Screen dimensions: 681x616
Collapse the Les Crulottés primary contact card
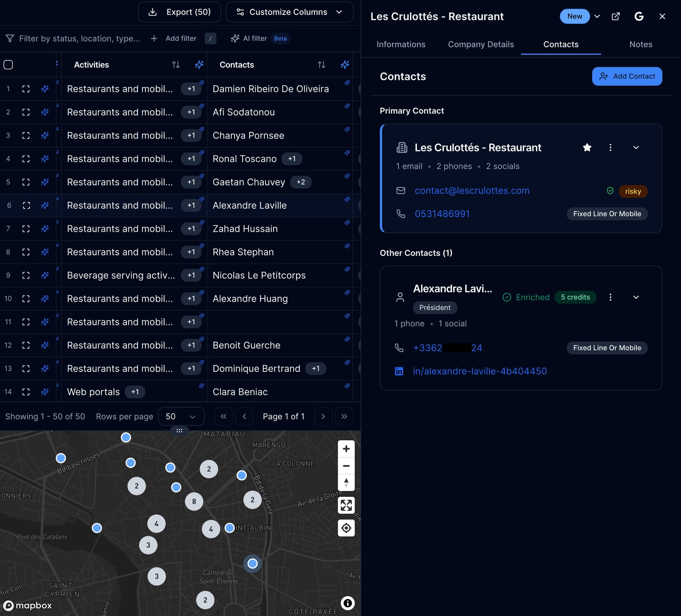(x=636, y=148)
